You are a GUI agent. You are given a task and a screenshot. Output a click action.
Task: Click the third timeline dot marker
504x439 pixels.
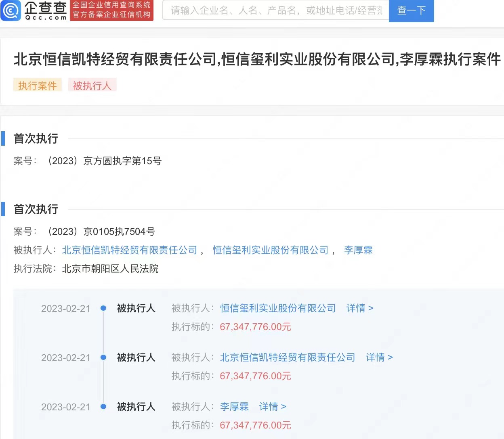(x=103, y=407)
